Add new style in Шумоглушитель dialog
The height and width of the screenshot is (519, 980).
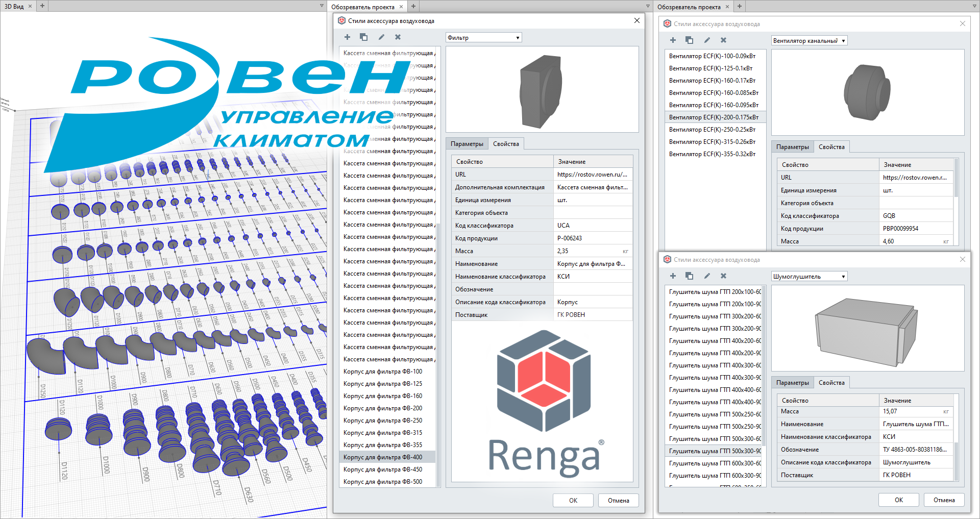point(673,276)
